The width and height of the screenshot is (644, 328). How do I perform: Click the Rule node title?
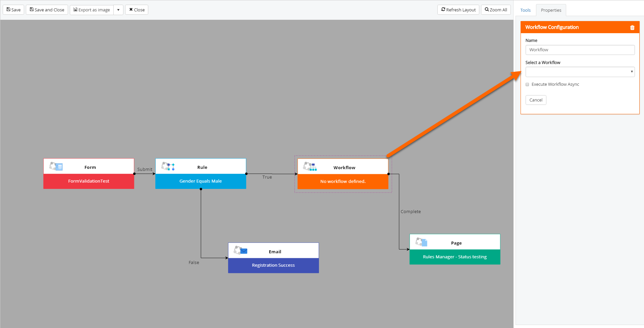coord(202,167)
